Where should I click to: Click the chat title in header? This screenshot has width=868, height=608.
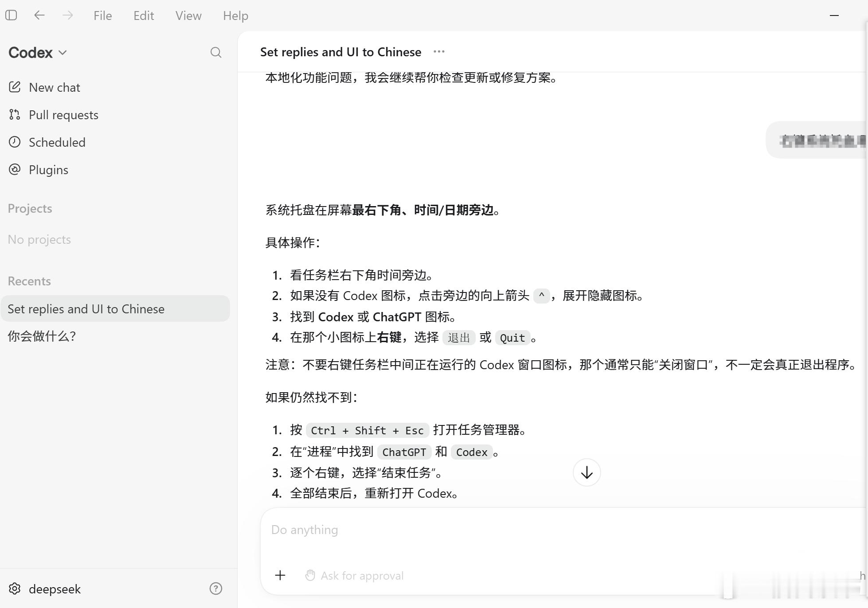pyautogui.click(x=340, y=52)
